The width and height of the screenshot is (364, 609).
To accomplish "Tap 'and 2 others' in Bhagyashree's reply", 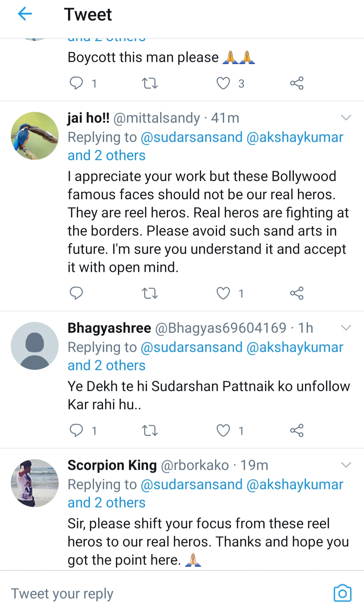I will 107,366.
